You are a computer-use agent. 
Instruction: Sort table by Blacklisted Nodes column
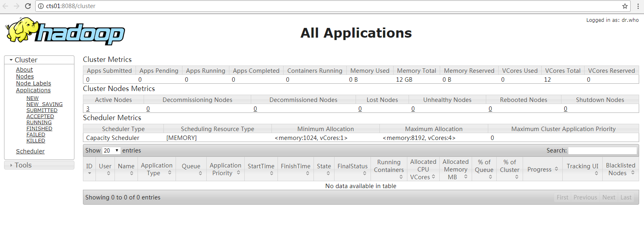[621, 169]
